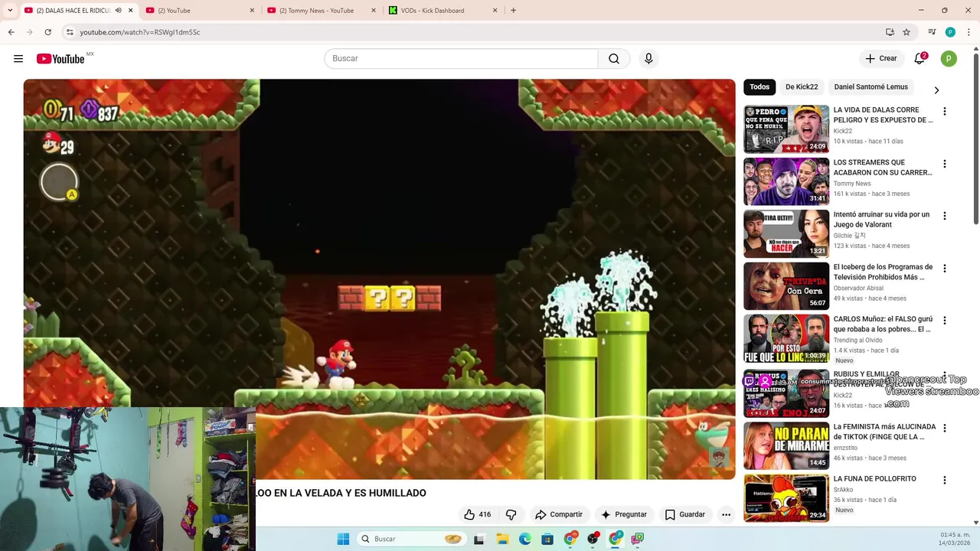Go back in browser history

(x=11, y=32)
